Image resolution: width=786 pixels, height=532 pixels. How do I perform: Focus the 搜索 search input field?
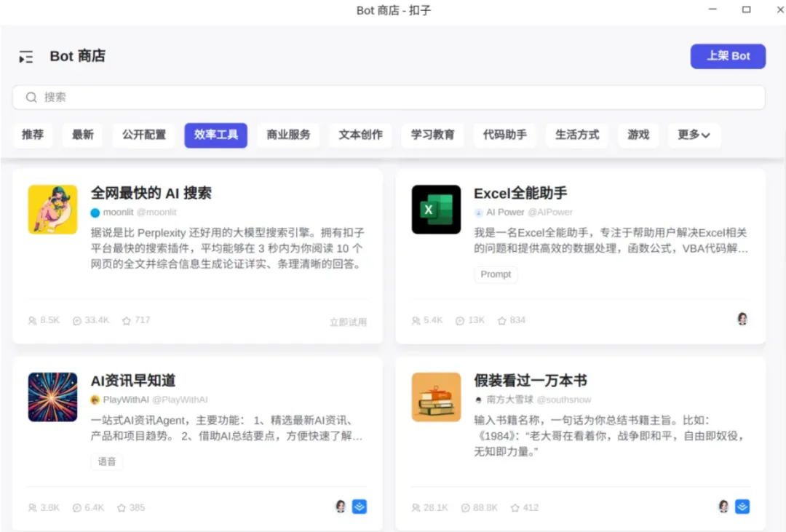pyautogui.click(x=389, y=98)
